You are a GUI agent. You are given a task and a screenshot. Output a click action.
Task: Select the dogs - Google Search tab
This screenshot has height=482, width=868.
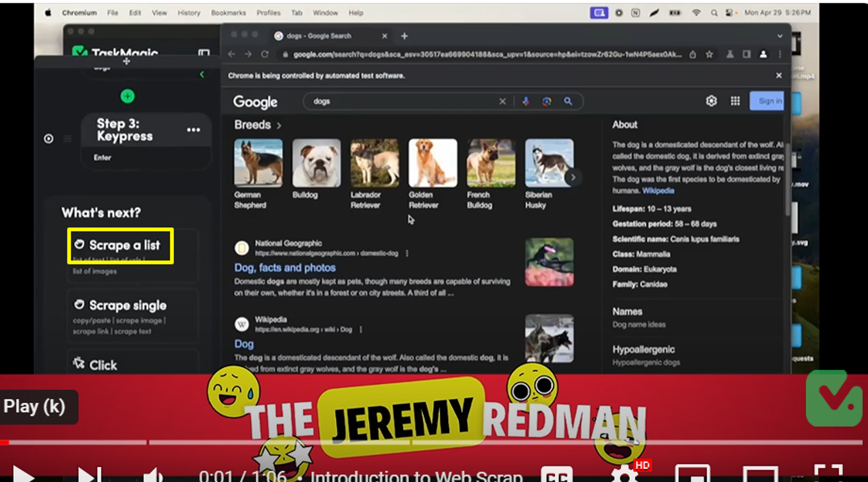coord(330,36)
